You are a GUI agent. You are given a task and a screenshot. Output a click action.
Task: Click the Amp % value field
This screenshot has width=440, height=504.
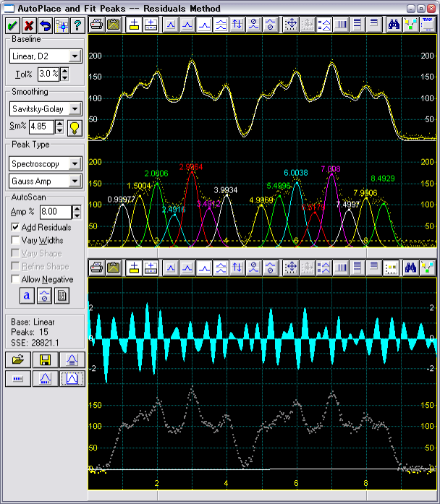click(x=55, y=212)
